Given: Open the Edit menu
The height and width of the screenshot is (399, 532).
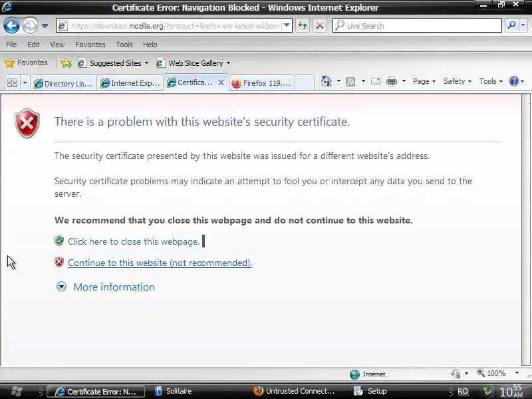Looking at the screenshot, I should [x=33, y=45].
